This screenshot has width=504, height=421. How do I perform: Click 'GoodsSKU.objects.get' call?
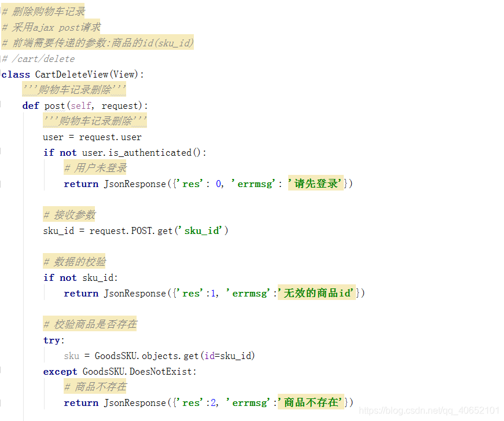click(146, 356)
